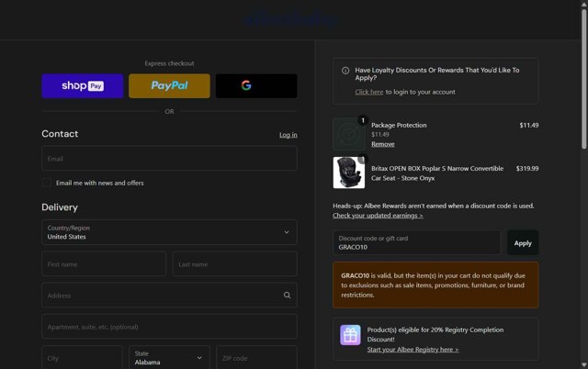This screenshot has width=588, height=369.
Task: Click the store logo in the header
Action: (x=292, y=19)
